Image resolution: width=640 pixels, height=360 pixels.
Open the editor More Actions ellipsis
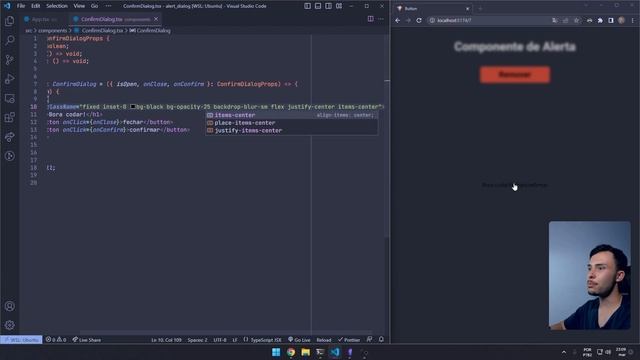[381, 19]
